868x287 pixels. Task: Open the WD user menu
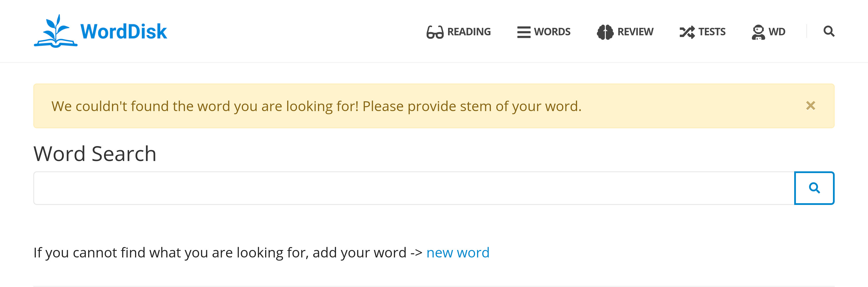pos(769,32)
